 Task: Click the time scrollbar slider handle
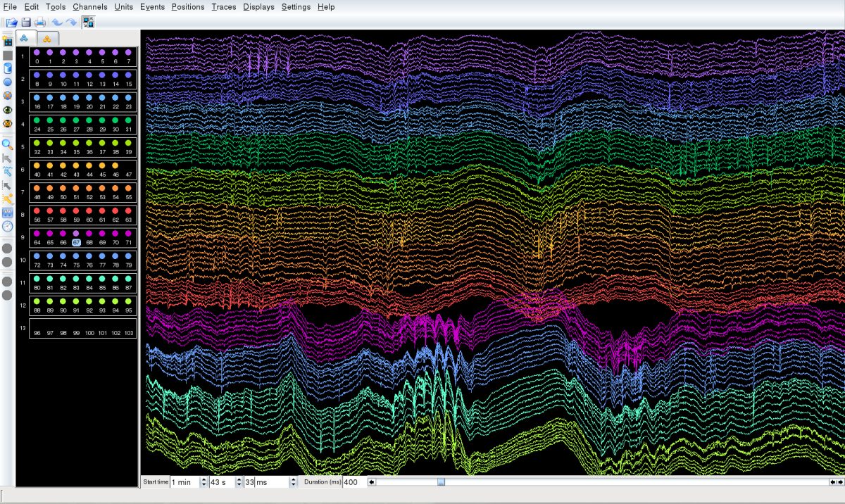pyautogui.click(x=442, y=482)
